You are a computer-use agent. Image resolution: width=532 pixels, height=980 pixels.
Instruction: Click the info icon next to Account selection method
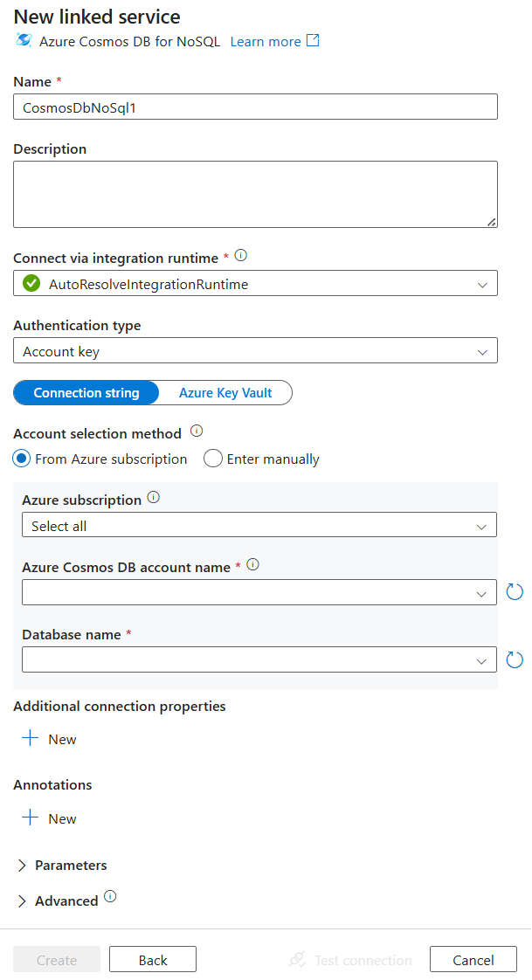tap(196, 431)
